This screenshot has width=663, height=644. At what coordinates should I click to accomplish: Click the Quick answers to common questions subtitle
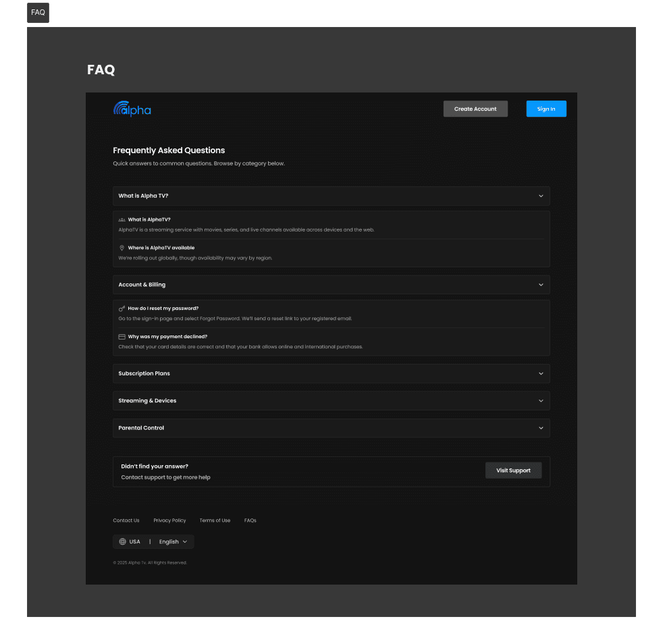198,163
